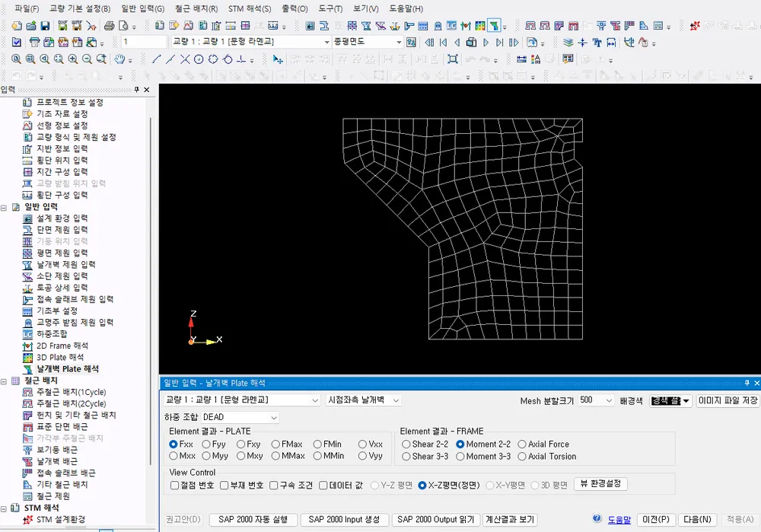Click the 계산결과 보기 button

[510, 519]
